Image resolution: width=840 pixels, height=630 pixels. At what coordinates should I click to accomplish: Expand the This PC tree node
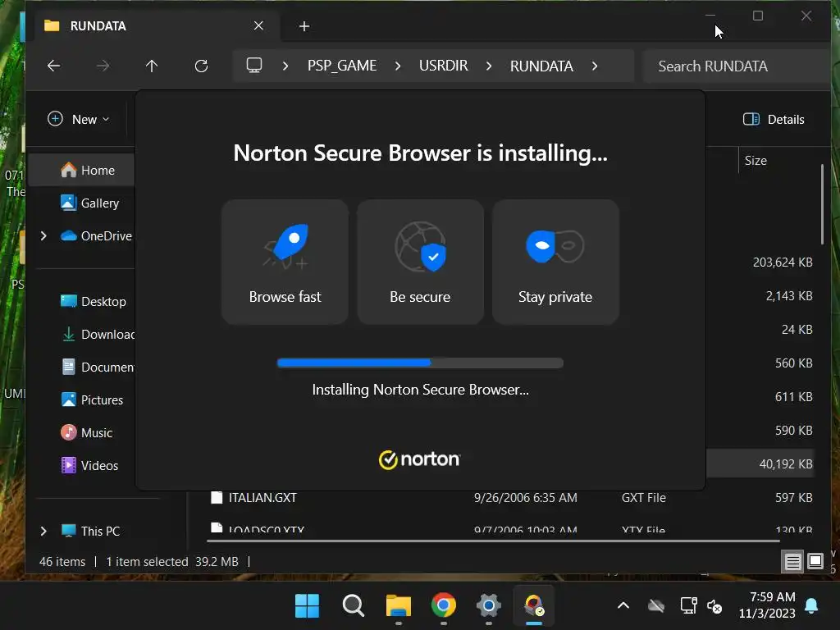point(44,531)
